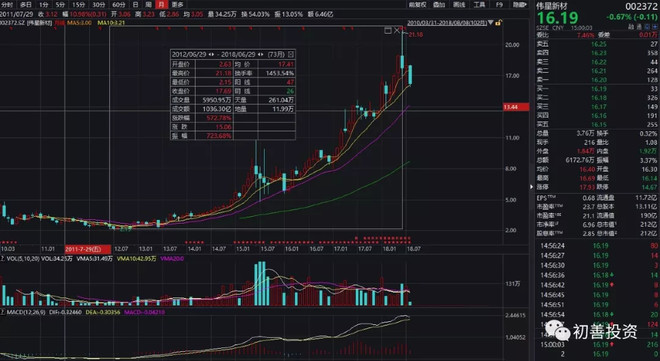Toggle the orange lock icon
Screen dimensions: 660x361
(498, 23)
